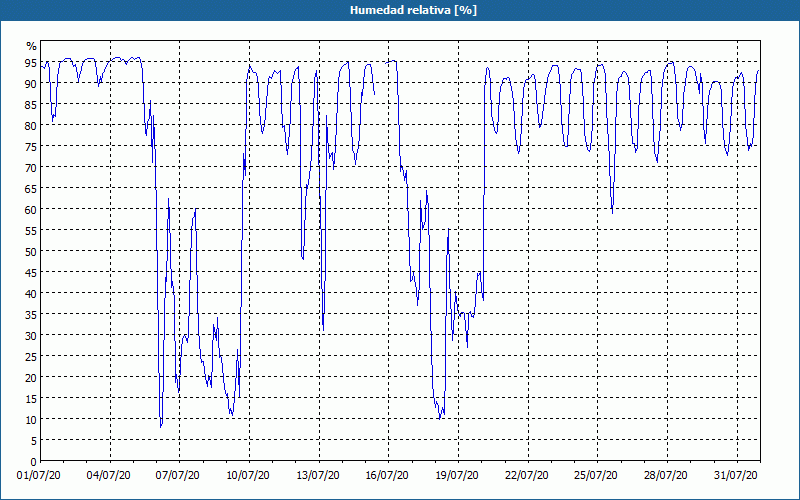The image size is (800, 500).
Task: Select the 10/07/20 date label
Action: [248, 476]
